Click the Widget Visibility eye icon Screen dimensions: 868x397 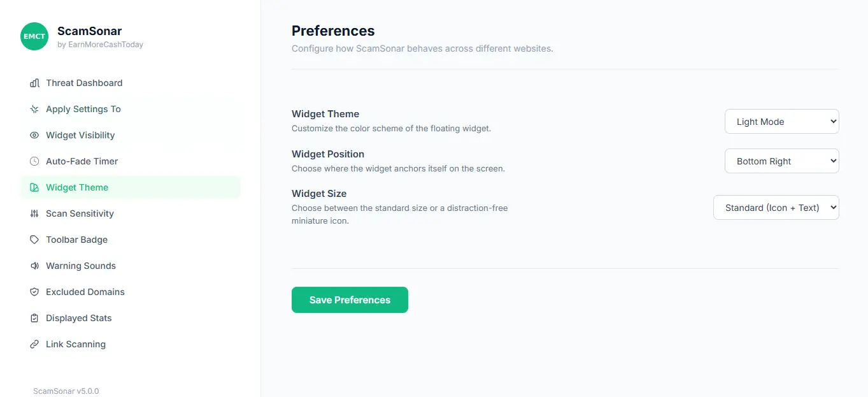click(x=34, y=135)
